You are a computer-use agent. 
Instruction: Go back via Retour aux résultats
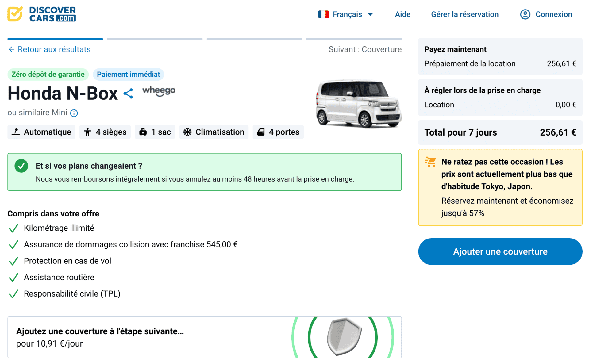coord(49,49)
